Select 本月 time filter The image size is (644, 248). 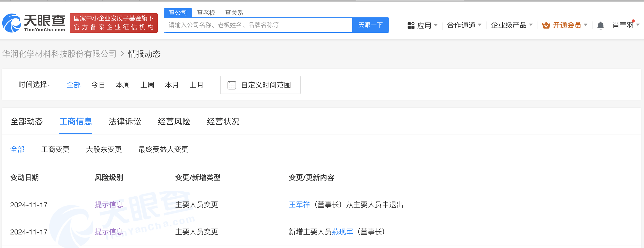(172, 85)
